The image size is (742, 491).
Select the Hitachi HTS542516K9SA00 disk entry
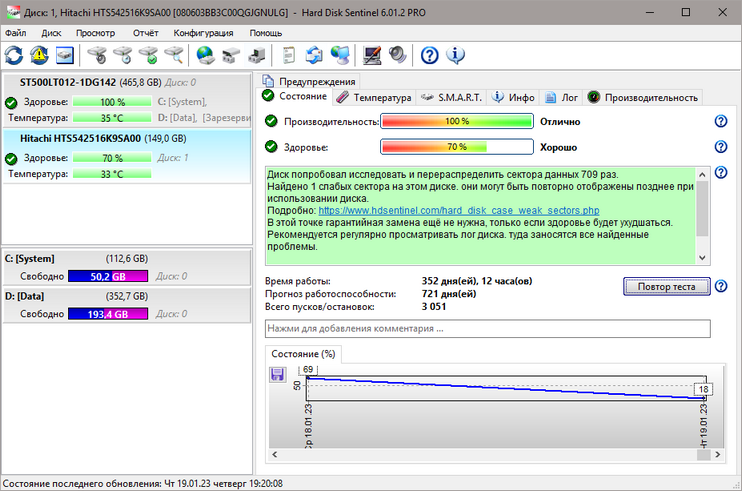click(x=127, y=156)
